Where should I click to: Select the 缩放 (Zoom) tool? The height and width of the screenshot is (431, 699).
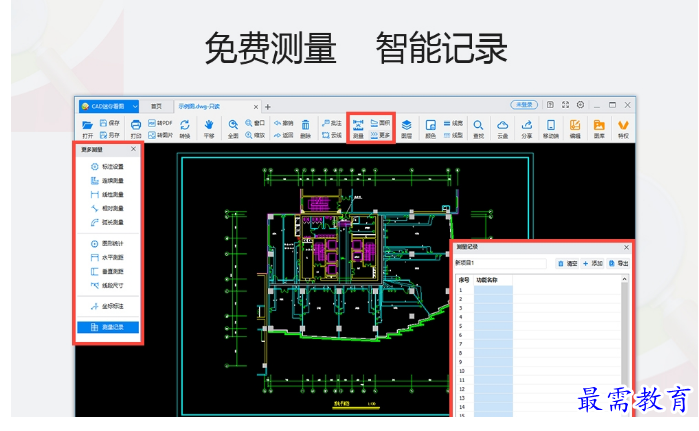(x=255, y=135)
